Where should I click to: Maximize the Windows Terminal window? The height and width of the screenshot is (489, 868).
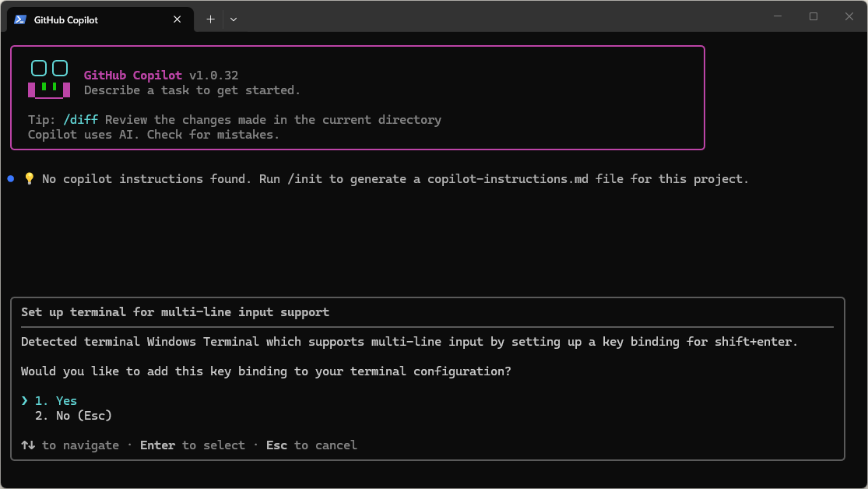[814, 16]
